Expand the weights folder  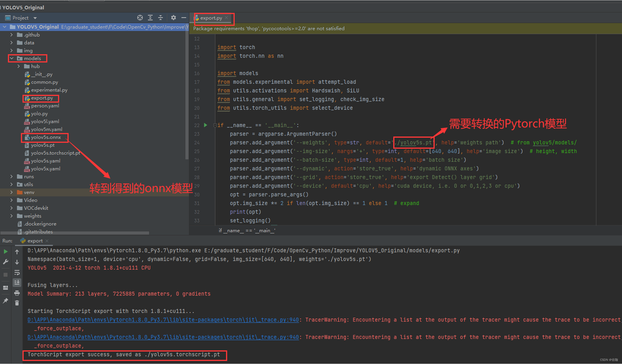(x=12, y=216)
